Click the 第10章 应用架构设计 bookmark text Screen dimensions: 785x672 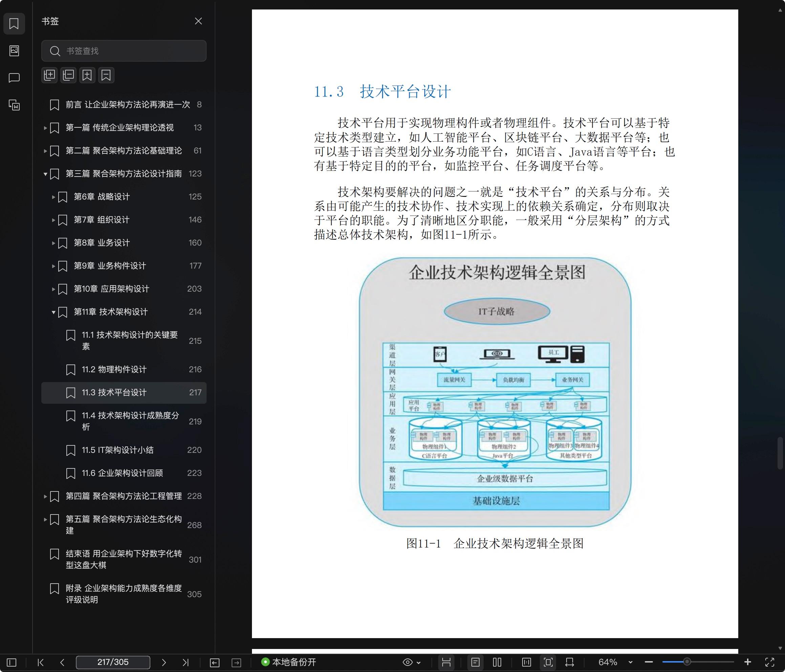[111, 289]
